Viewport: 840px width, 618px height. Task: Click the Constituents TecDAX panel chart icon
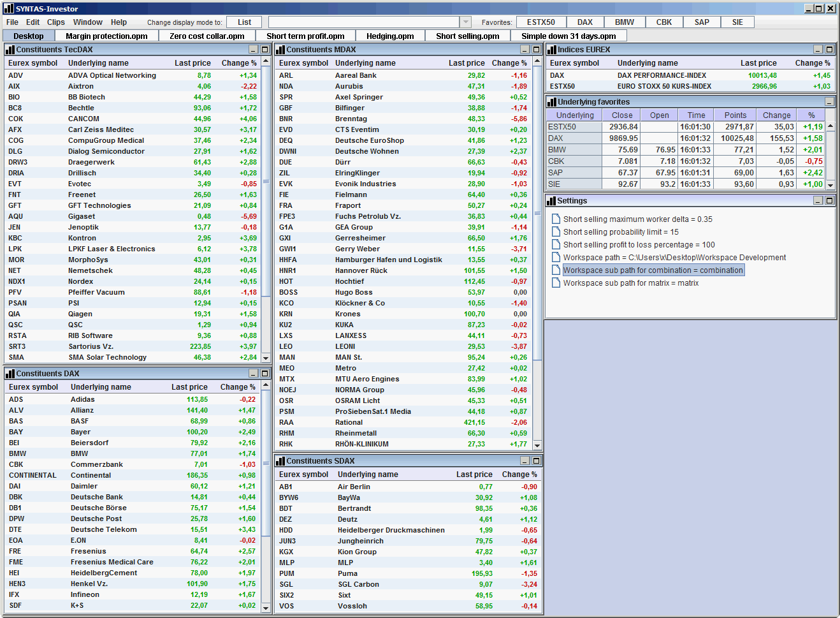10,50
